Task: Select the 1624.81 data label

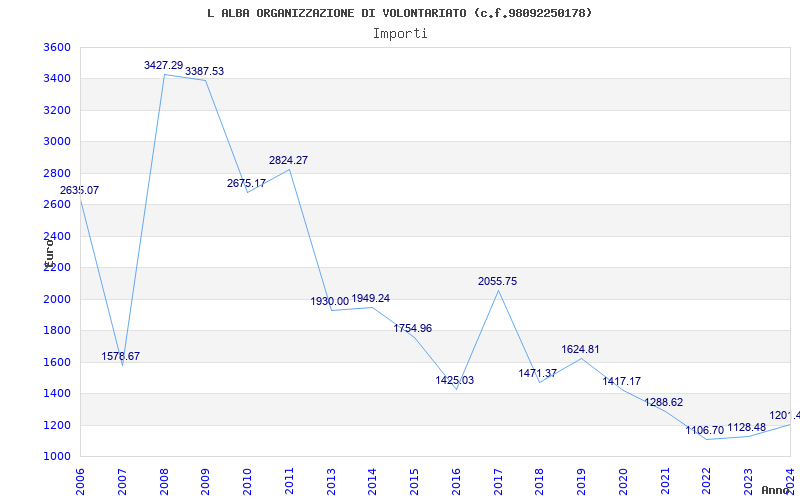Action: [580, 349]
